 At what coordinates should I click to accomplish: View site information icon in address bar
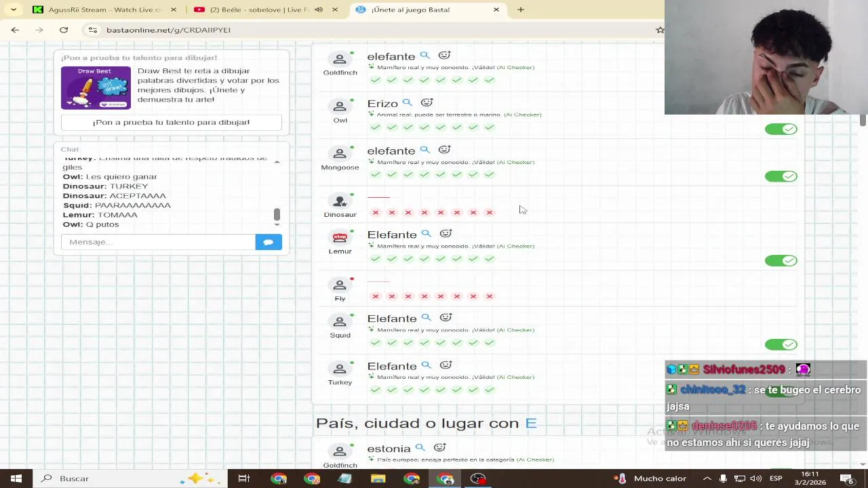click(93, 30)
